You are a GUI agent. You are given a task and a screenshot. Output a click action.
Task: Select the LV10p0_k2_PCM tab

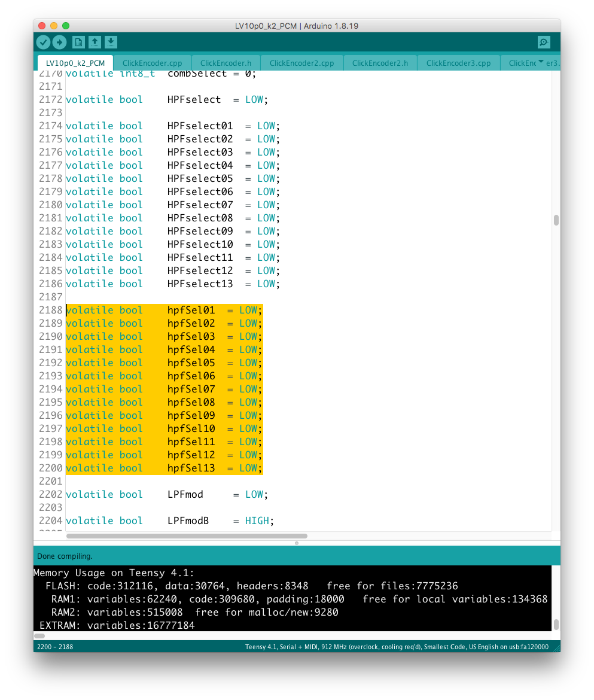pos(75,63)
